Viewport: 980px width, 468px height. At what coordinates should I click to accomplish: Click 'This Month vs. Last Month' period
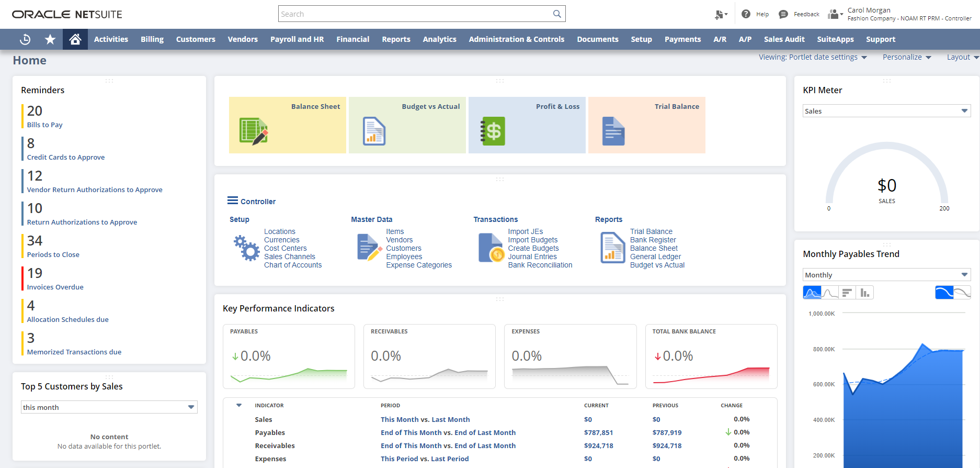pos(425,419)
